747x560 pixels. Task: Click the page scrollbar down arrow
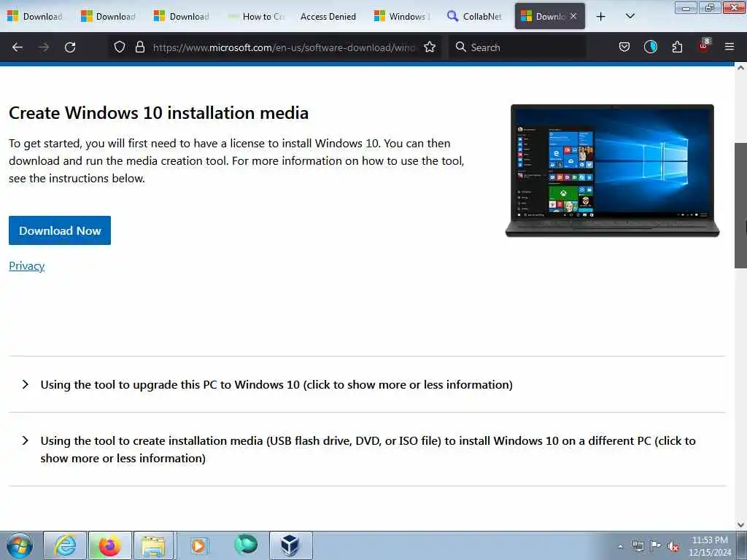740,525
